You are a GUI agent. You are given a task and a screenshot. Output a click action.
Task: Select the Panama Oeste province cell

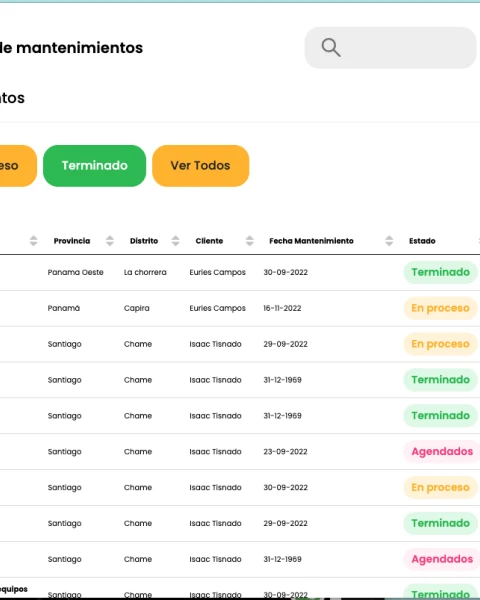75,272
